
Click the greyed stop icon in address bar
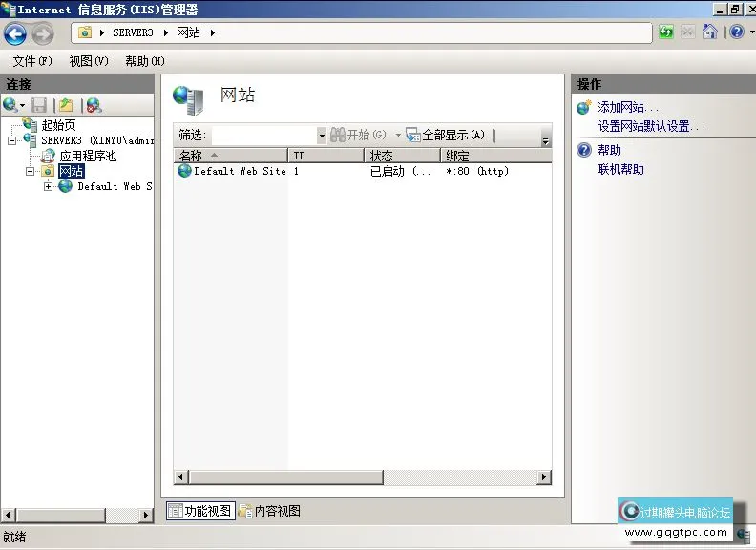(688, 32)
